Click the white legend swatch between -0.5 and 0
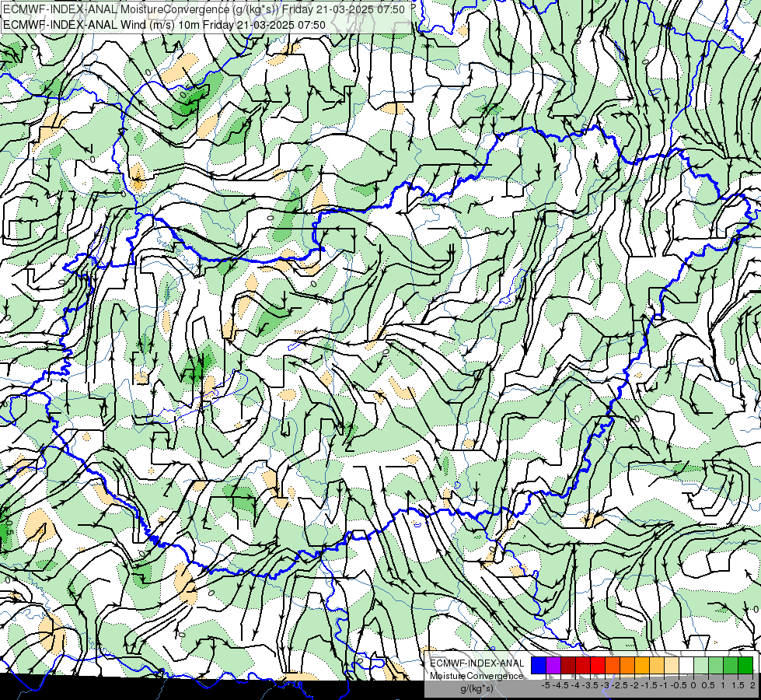This screenshot has height=700, width=761. (686, 665)
